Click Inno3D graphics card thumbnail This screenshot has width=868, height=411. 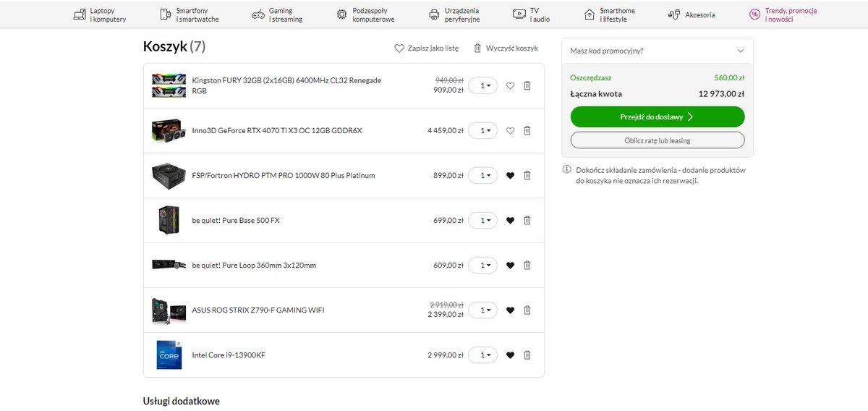point(169,130)
